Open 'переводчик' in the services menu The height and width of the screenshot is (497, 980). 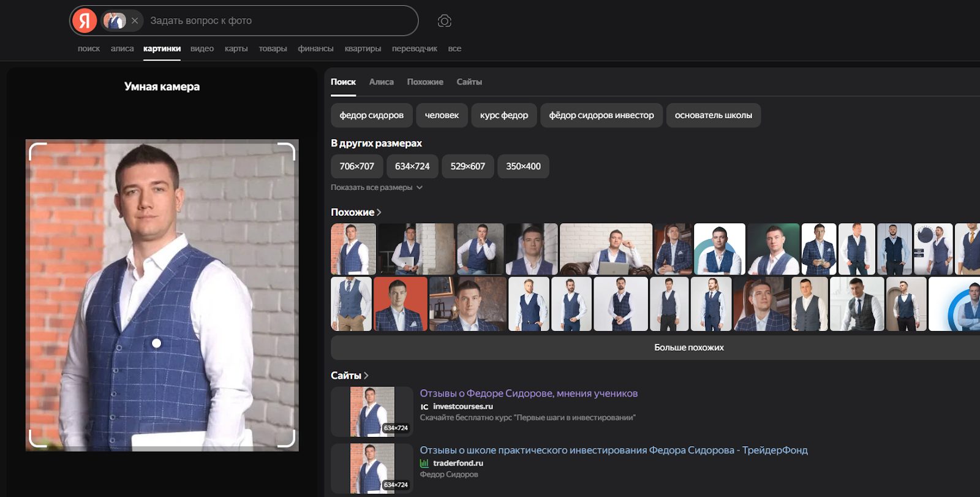pos(414,49)
